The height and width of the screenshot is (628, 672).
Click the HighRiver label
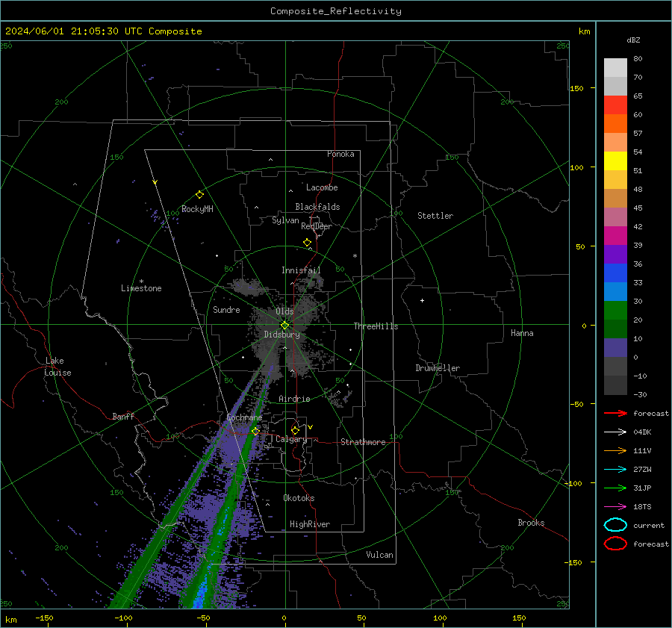point(310,524)
